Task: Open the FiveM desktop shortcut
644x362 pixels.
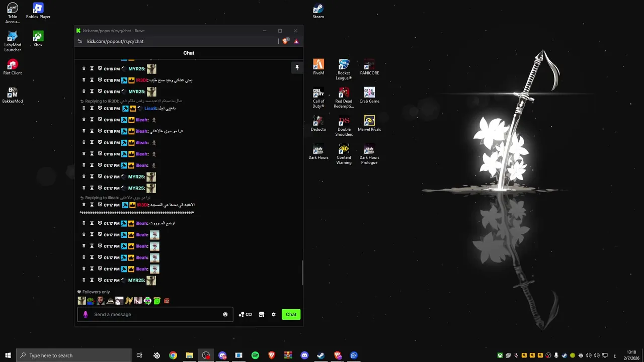Action: (318, 67)
